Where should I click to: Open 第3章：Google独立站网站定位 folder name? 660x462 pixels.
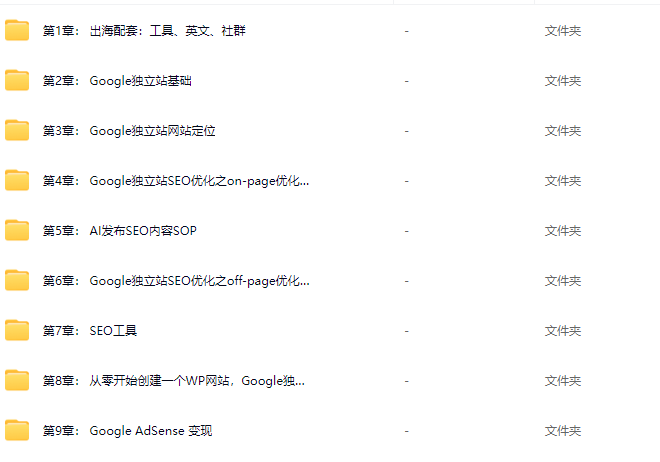point(129,131)
